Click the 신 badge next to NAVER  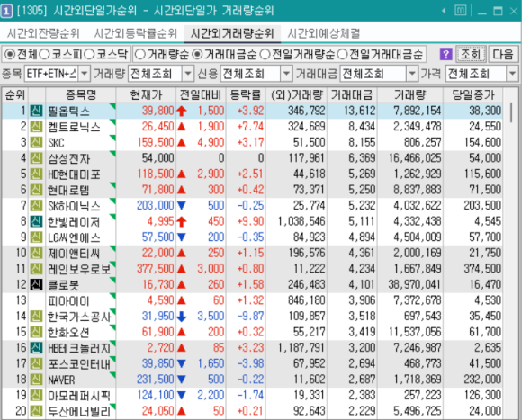point(36,380)
